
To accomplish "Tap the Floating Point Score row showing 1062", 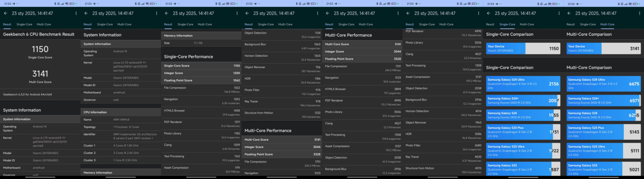I will click(201, 80).
